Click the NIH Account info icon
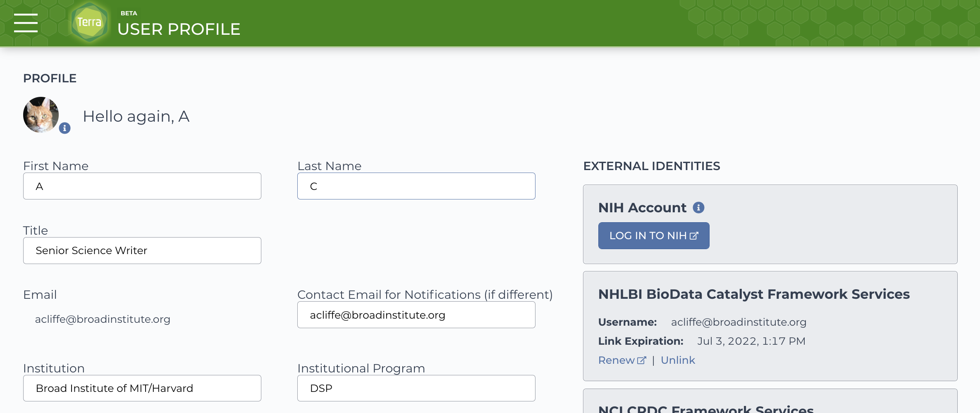This screenshot has height=413, width=980. pos(698,207)
